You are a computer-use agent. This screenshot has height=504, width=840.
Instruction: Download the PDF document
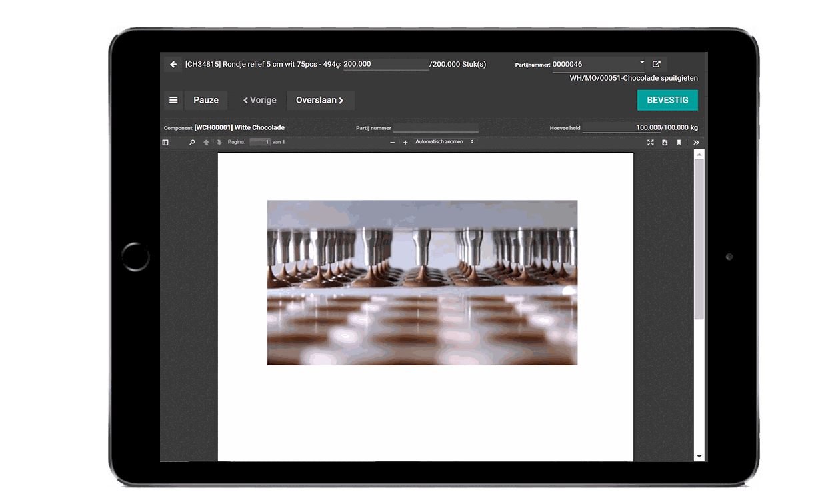665,142
